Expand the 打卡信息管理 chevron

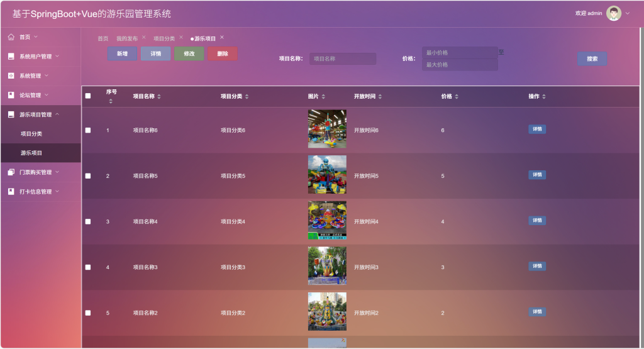coord(57,191)
